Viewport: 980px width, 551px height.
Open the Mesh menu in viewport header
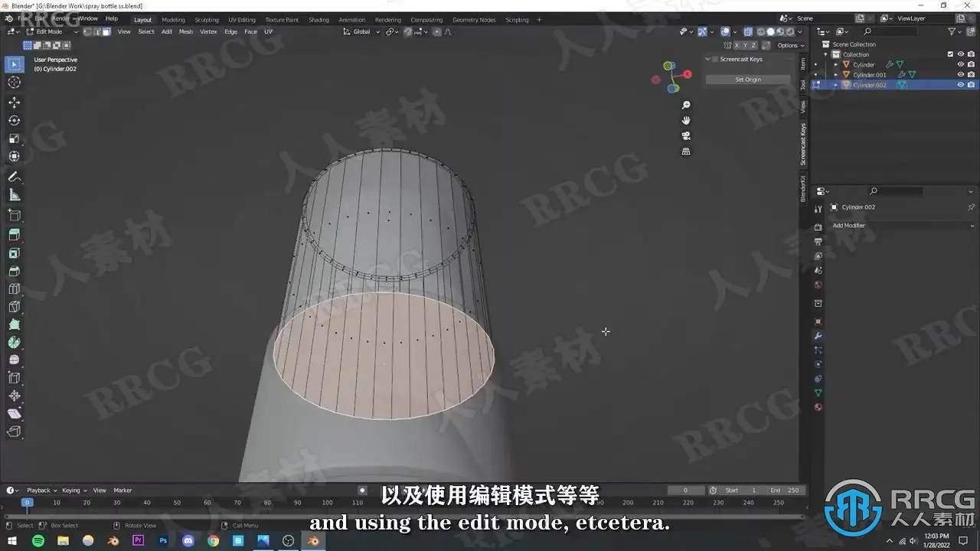(186, 31)
